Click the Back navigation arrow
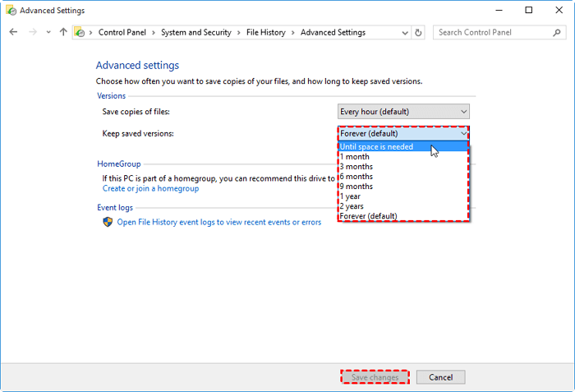This screenshot has width=575, height=392. [x=13, y=32]
